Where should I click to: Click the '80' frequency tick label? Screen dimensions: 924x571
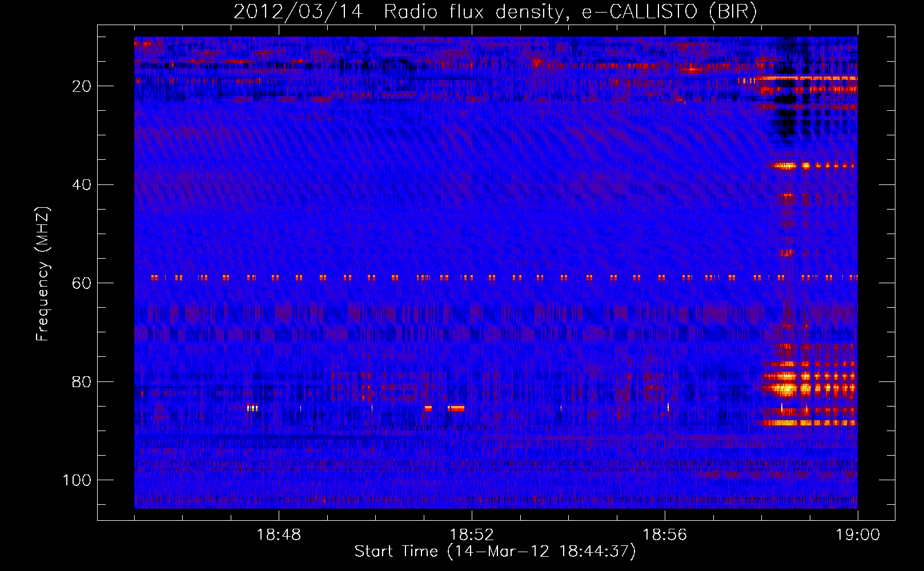(x=82, y=381)
